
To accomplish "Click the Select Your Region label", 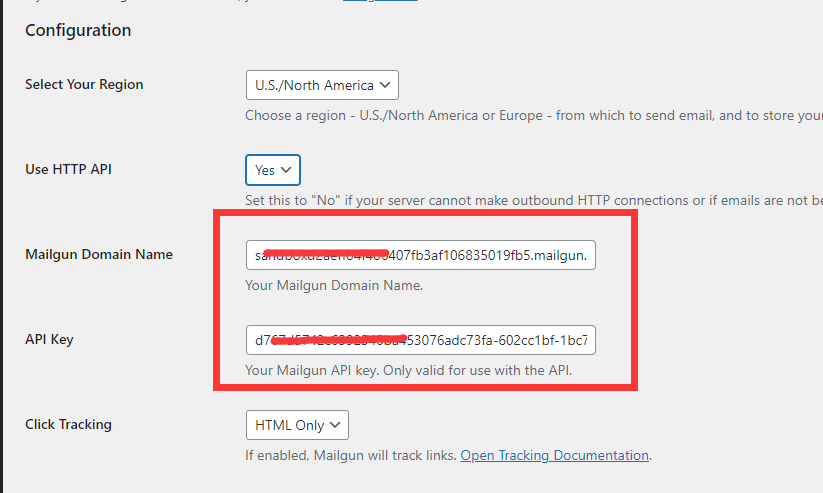I will tap(84, 85).
